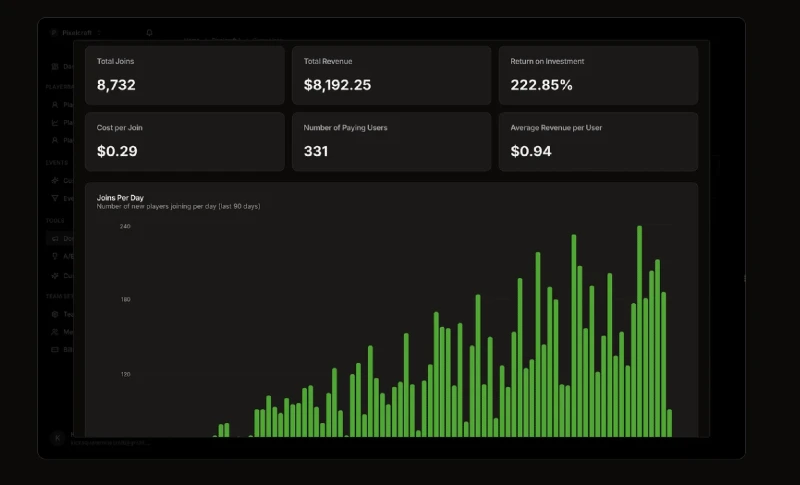Click the 222.85% ROI value
Image resolution: width=800 pixels, height=485 pixels.
click(541, 85)
